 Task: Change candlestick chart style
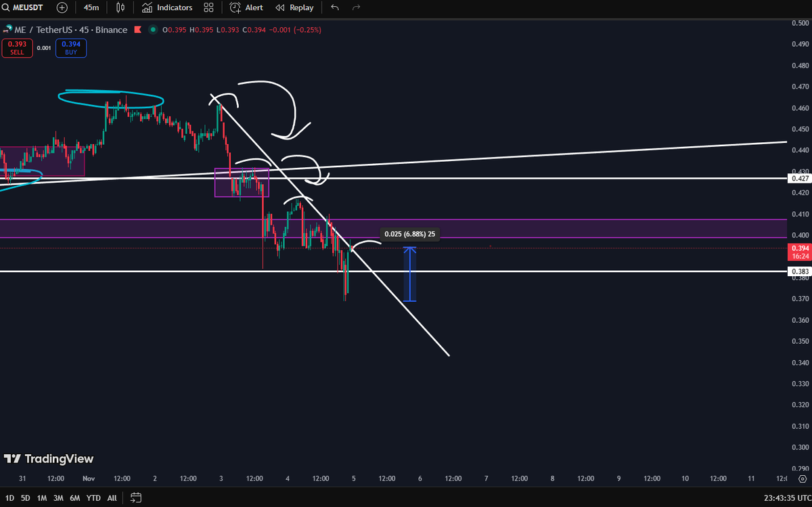(120, 7)
